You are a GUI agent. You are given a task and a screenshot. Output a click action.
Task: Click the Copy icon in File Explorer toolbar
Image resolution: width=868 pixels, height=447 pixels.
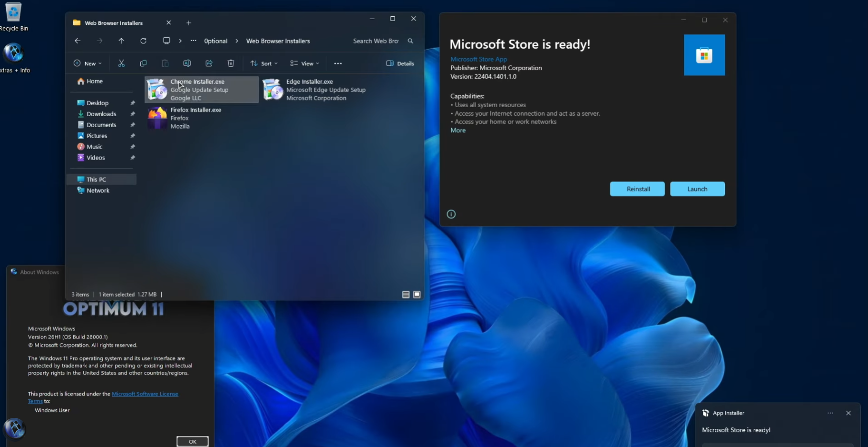coord(143,63)
